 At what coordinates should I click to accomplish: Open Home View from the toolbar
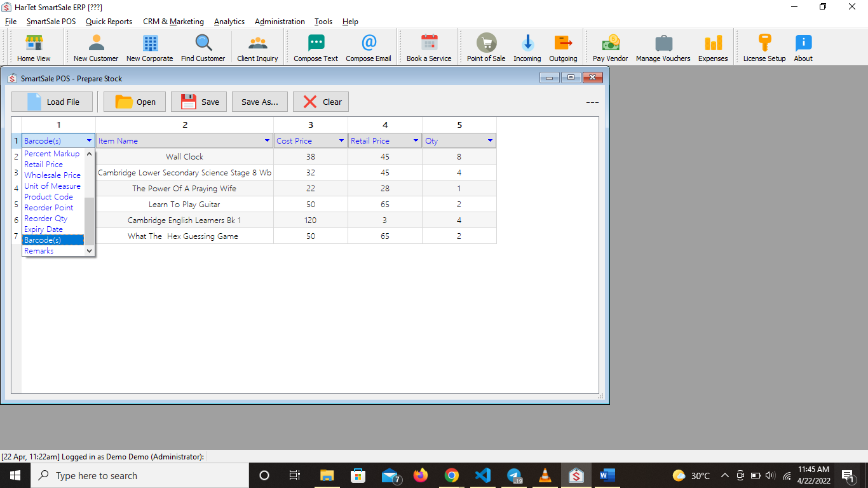point(34,48)
